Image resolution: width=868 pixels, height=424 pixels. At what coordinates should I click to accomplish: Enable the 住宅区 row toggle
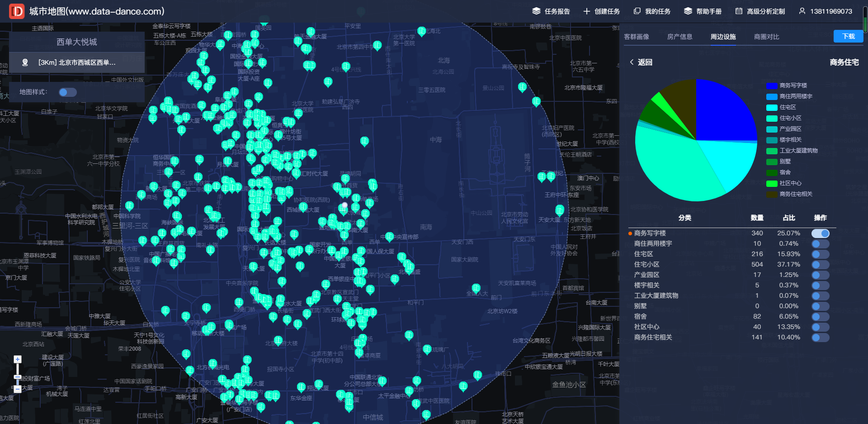pos(820,254)
